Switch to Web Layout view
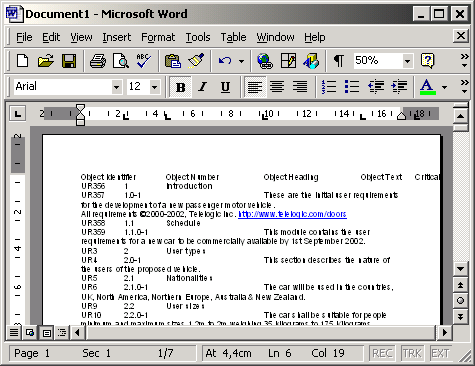Image resolution: width=475 pixels, height=366 pixels. 30,332
